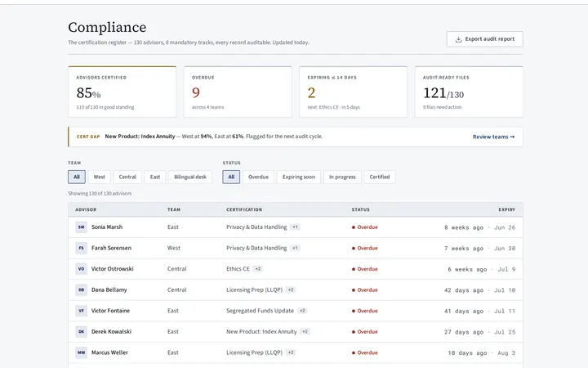The height and width of the screenshot is (368, 588).
Task: Click the Status column header
Action: pos(361,209)
